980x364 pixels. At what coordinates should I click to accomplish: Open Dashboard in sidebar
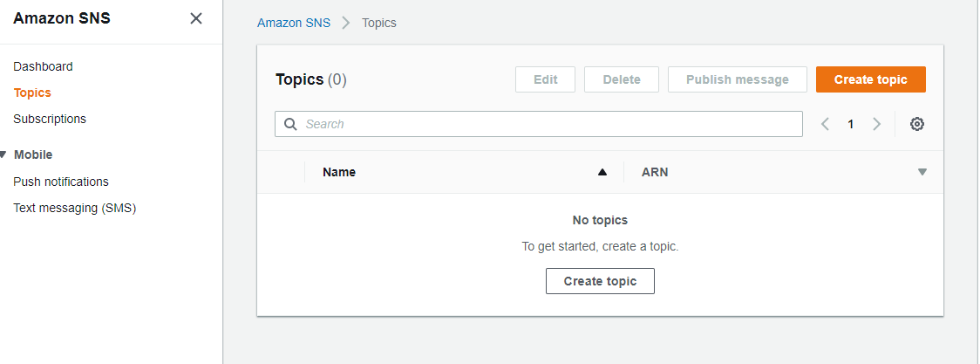[43, 66]
